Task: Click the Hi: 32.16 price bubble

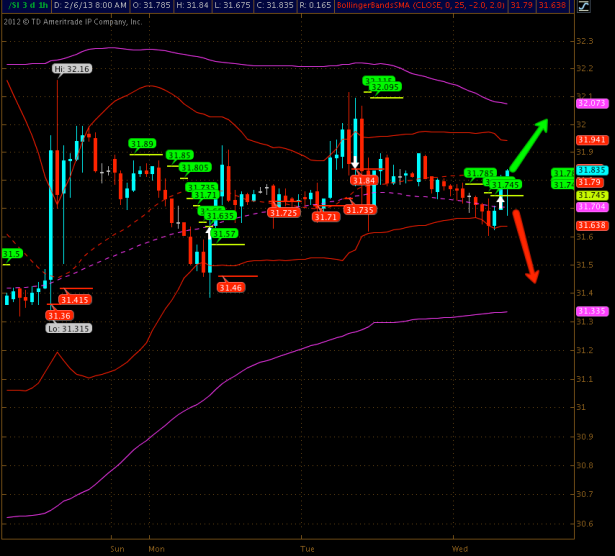Action: [x=72, y=69]
